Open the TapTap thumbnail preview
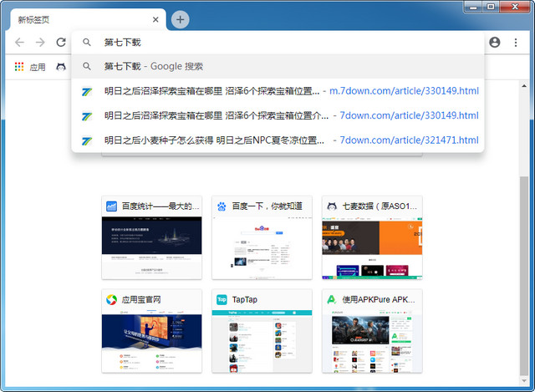The height and width of the screenshot is (392, 535). coord(262,341)
